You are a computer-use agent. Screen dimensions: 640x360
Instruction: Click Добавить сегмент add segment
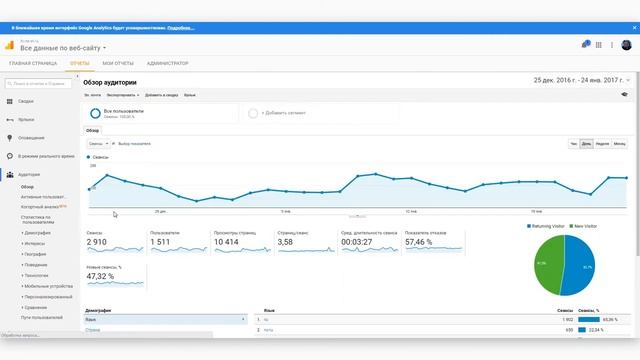(284, 113)
